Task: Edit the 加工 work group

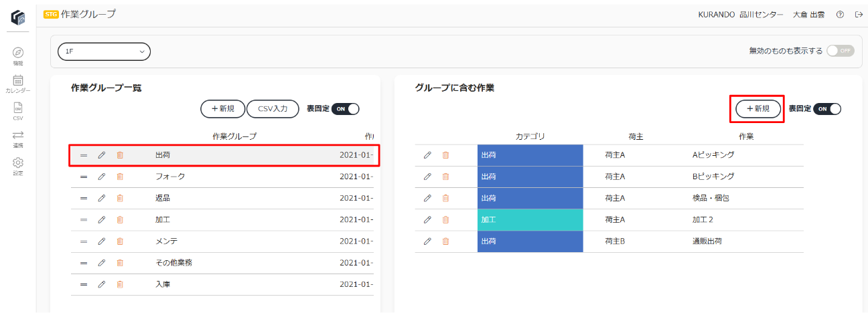Action: click(x=102, y=219)
